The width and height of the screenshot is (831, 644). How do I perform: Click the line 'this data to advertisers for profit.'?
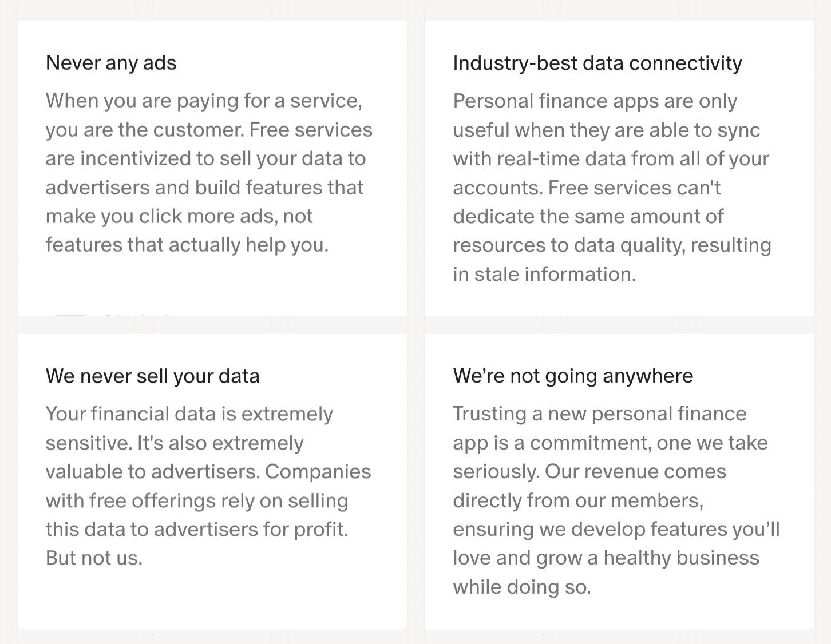[197, 529]
